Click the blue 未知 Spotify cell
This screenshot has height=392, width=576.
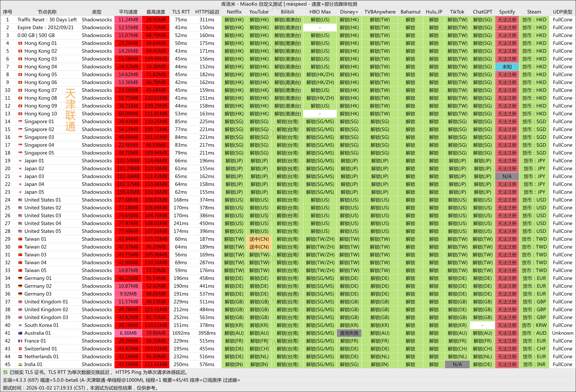point(507,67)
